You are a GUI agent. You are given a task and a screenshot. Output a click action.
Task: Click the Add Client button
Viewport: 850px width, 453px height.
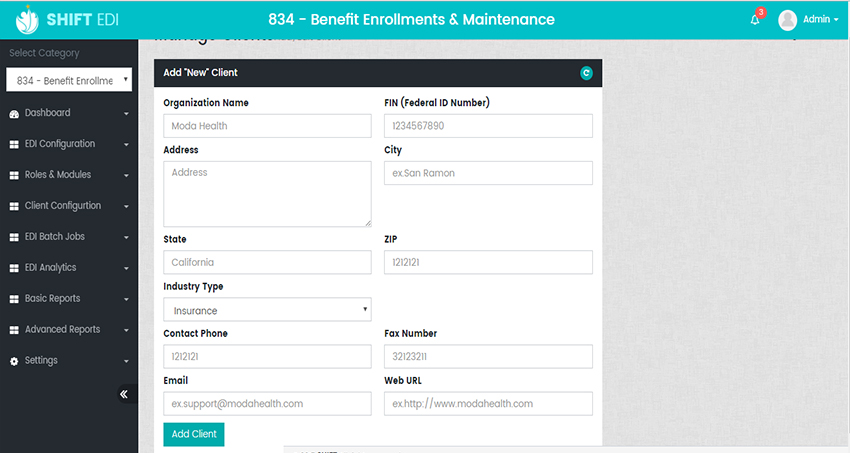[194, 434]
